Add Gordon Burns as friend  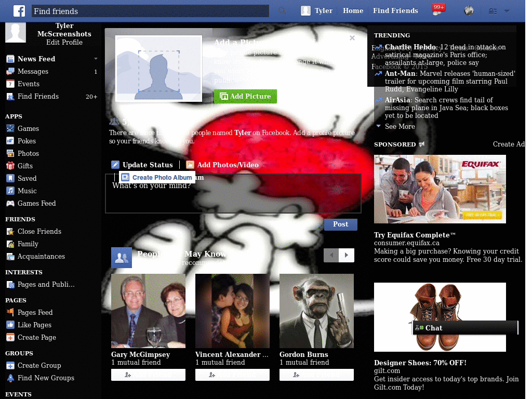point(316,375)
